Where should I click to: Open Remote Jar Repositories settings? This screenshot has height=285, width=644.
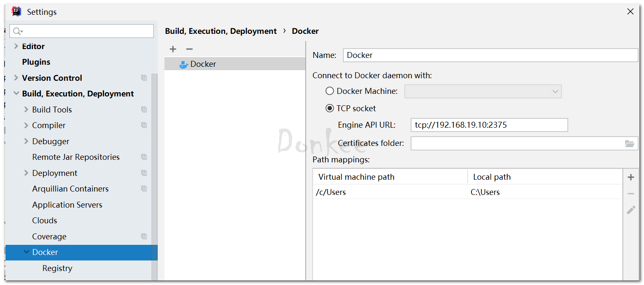click(x=76, y=157)
